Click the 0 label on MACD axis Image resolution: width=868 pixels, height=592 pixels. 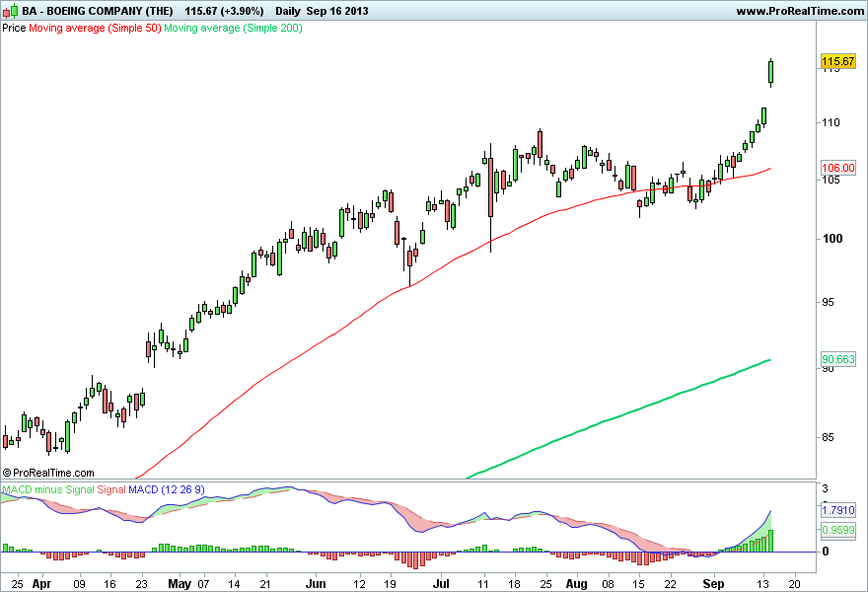point(826,551)
